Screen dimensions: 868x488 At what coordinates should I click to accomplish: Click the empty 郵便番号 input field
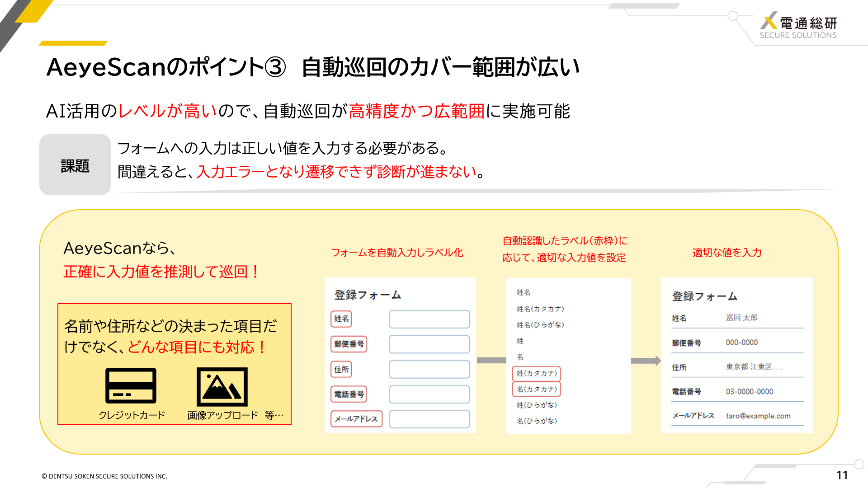pos(429,344)
